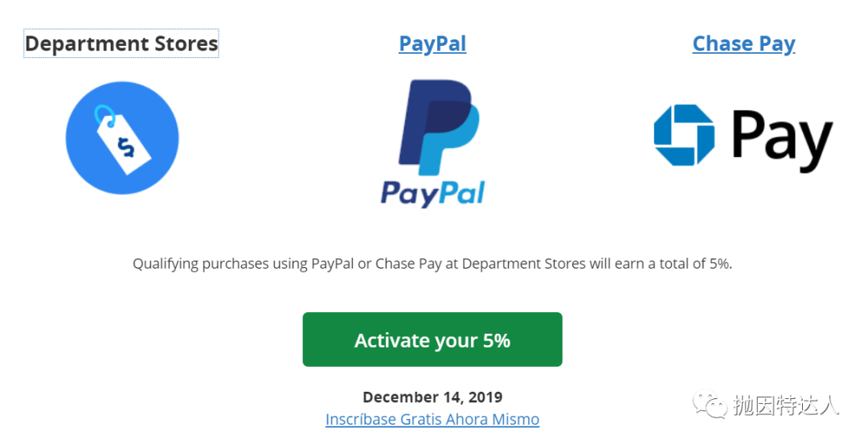Click the Chinese watermark text 抛因特达人

[787, 405]
